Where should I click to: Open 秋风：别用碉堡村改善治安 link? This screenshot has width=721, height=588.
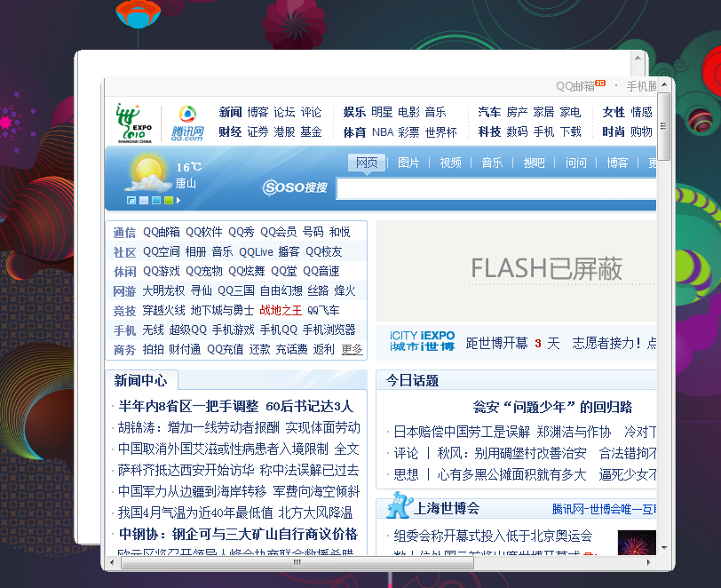511,454
